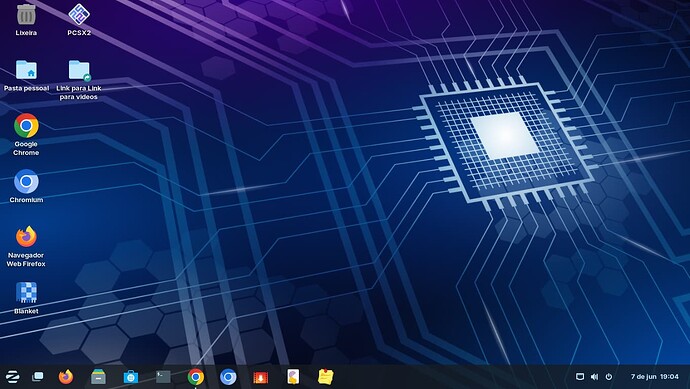This screenshot has width=690, height=389.
Task: Launch Firefox from the taskbar
Action: [x=66, y=377]
